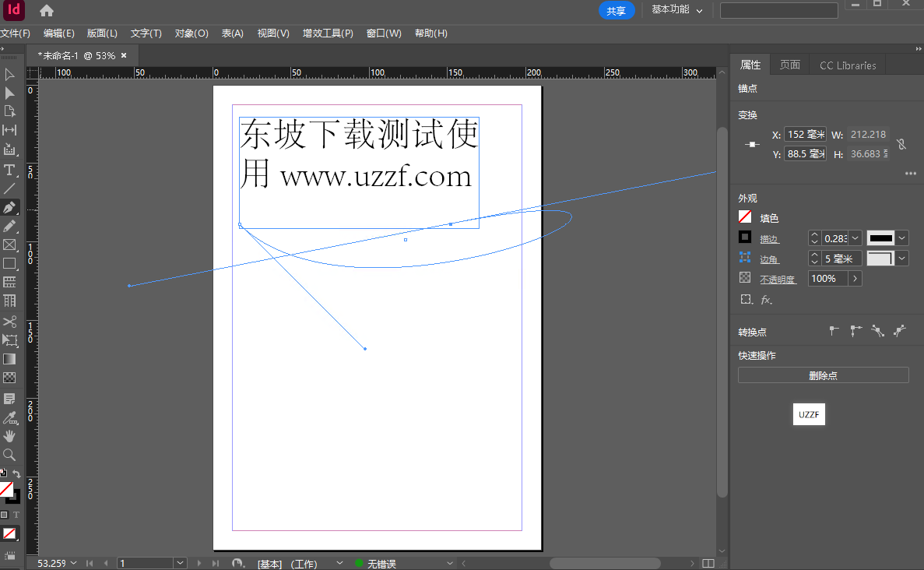Click the vertical scrollbar thumb
This screenshot has width=924, height=570.
point(722,312)
